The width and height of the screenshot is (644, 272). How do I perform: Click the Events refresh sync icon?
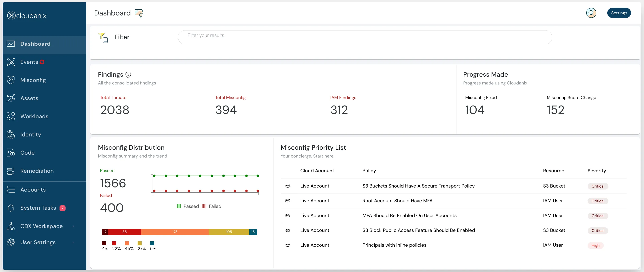pos(42,62)
